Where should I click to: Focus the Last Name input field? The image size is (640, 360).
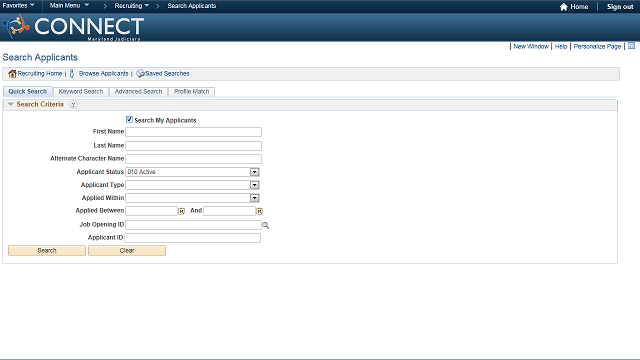tap(193, 146)
